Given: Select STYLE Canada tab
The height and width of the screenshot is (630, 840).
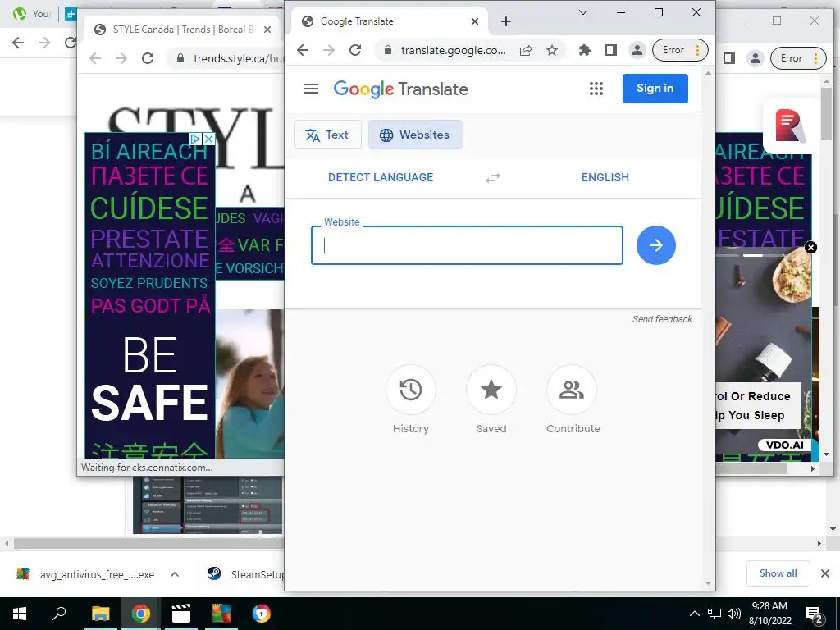Looking at the screenshot, I should 182,30.
